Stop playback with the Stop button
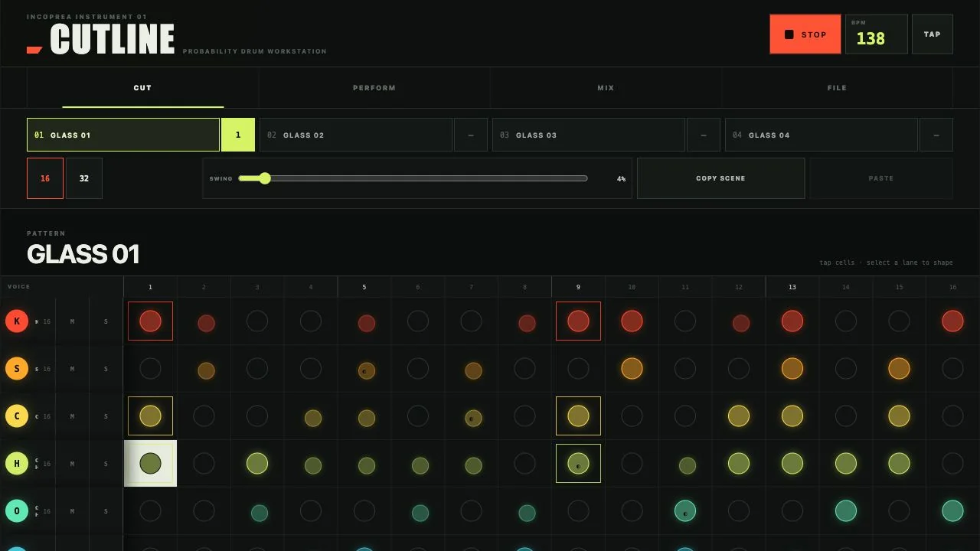The width and height of the screenshot is (980, 551). (805, 34)
